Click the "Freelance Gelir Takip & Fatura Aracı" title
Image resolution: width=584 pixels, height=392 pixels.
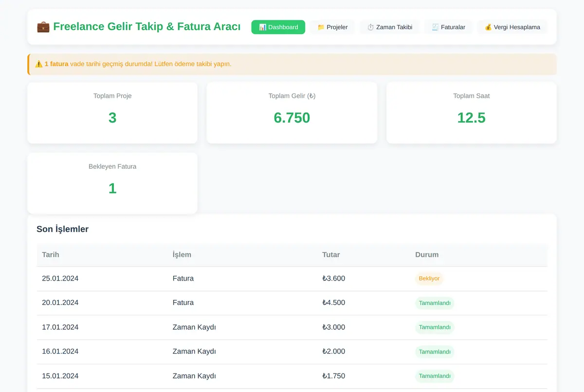(x=146, y=27)
